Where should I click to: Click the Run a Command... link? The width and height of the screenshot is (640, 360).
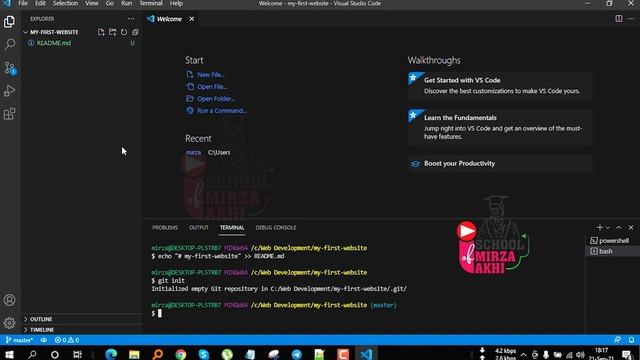(222, 111)
